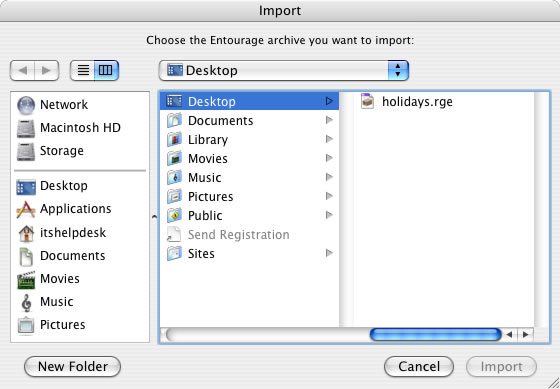
Task: Click the Network globe icon in sidebar
Action: click(26, 105)
